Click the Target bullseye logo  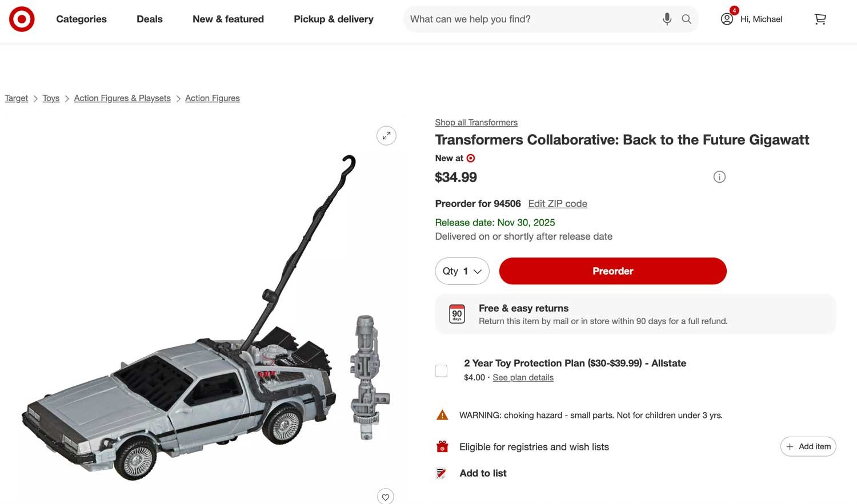pyautogui.click(x=22, y=19)
